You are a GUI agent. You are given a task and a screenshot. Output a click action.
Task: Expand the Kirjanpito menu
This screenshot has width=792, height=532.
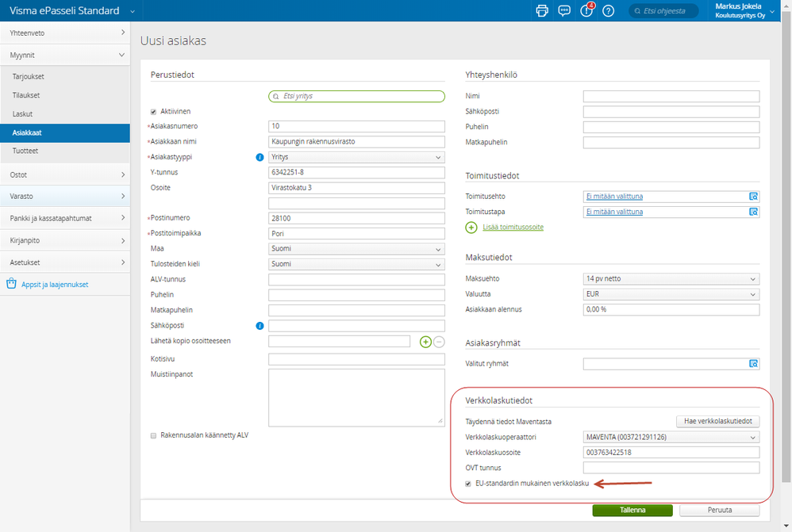(65, 241)
